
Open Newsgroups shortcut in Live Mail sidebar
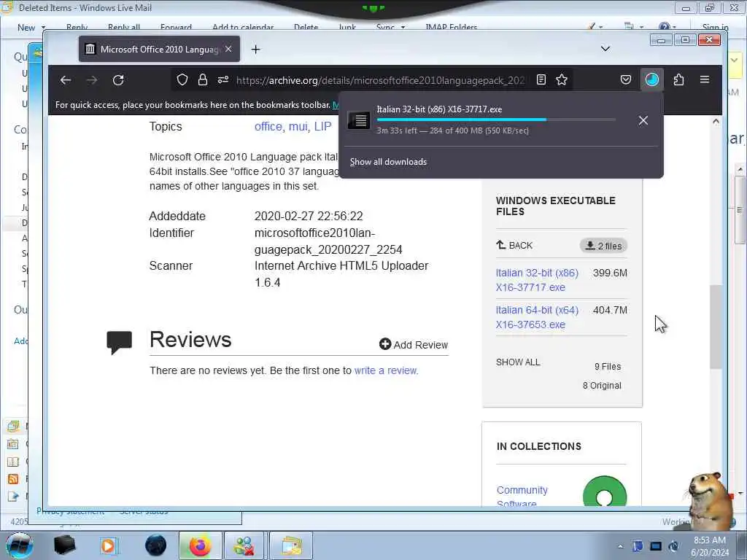[x=13, y=496]
